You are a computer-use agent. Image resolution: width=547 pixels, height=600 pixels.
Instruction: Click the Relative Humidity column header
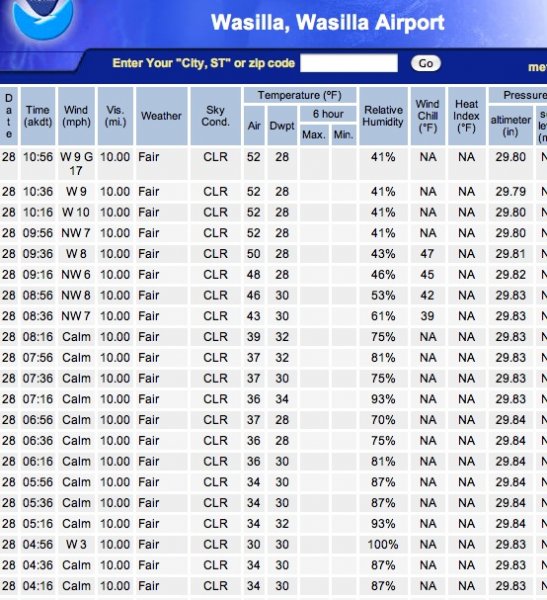tap(383, 116)
